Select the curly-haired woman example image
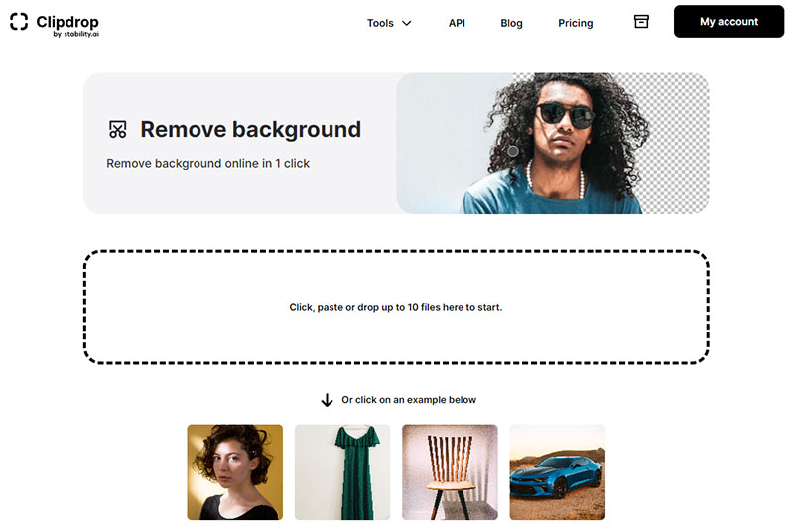Screen dimensions: 794x532 [235, 471]
